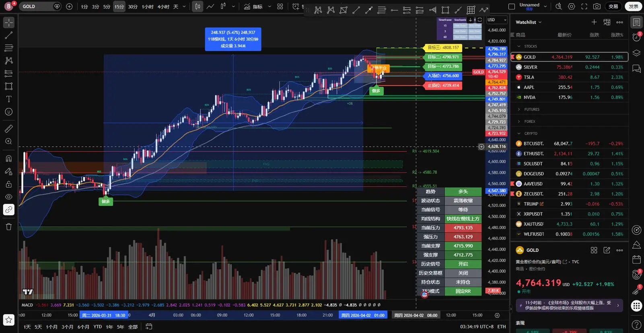Open the 交易 trade button

click(x=613, y=6)
